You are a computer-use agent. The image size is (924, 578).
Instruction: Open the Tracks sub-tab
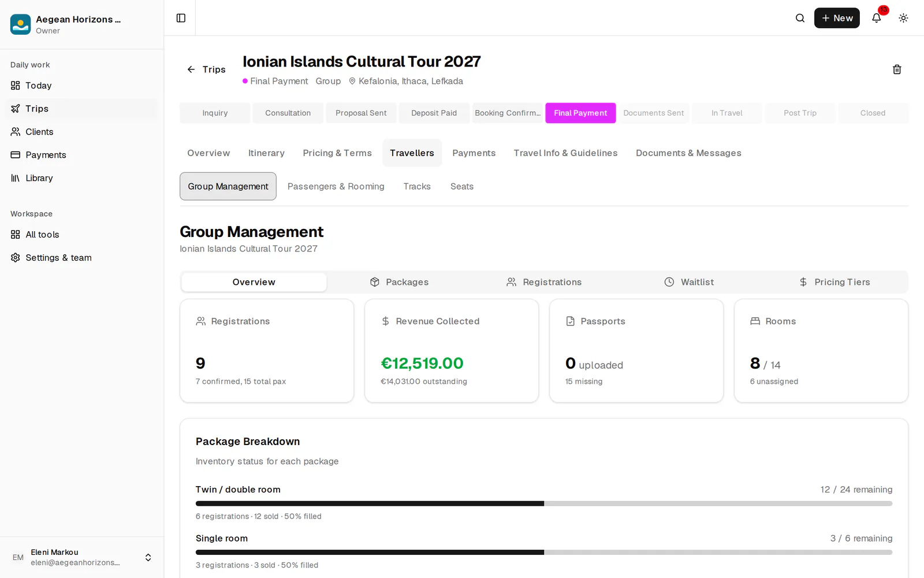(x=417, y=187)
